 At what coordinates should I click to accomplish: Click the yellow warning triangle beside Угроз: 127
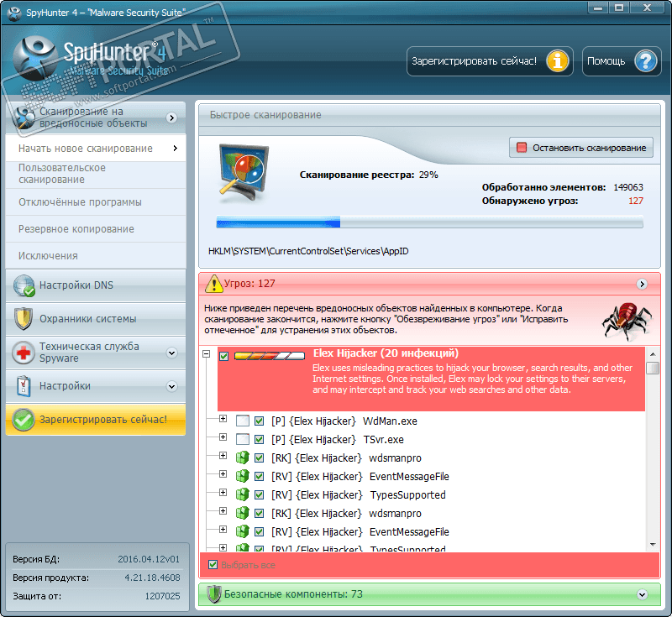tap(214, 284)
